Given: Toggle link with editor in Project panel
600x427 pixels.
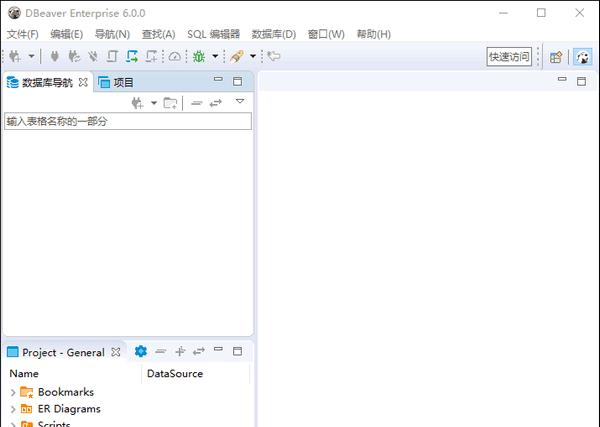Looking at the screenshot, I should click(199, 351).
